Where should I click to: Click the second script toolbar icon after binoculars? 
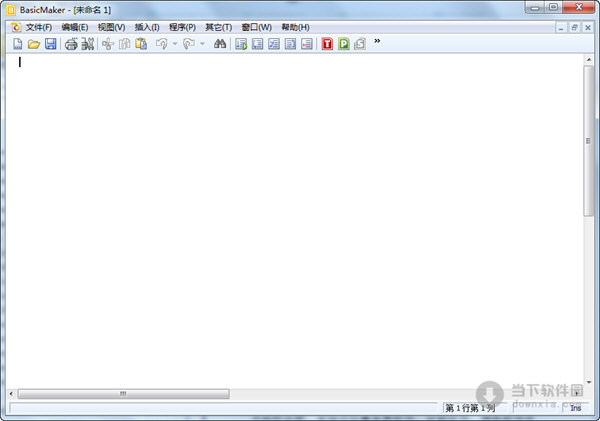[258, 44]
